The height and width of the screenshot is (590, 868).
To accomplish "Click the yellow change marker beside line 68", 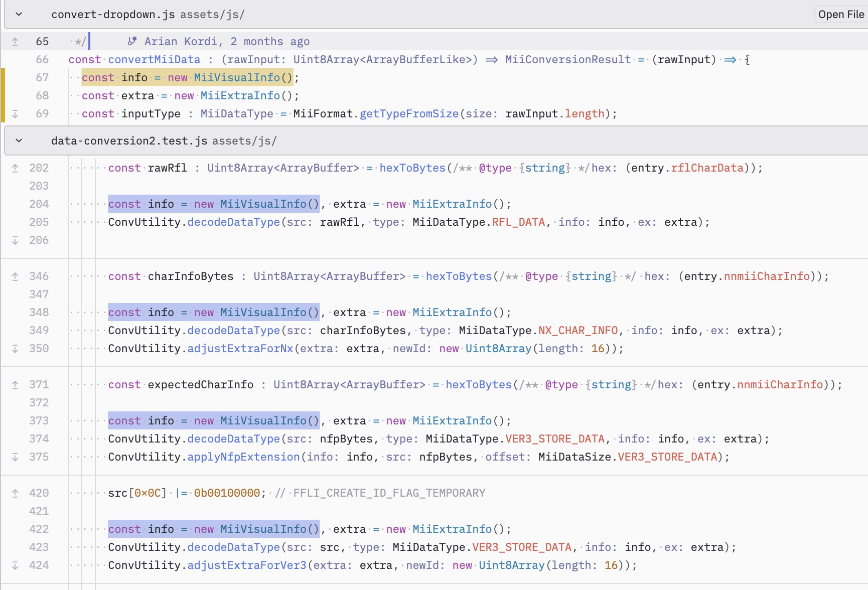I will coord(3,95).
